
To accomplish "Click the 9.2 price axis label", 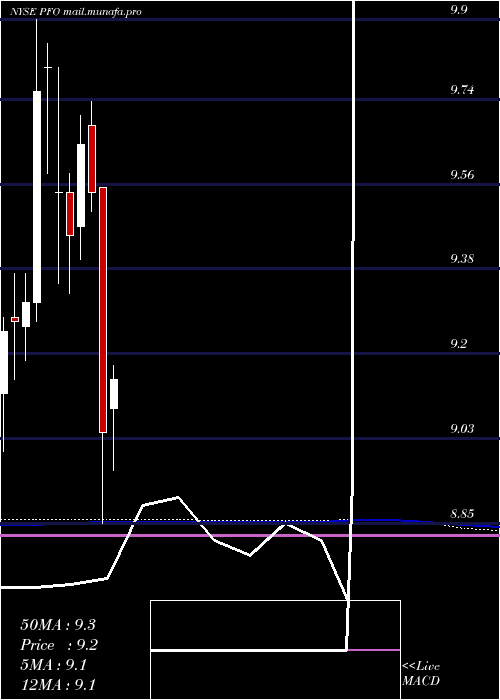I will click(459, 344).
